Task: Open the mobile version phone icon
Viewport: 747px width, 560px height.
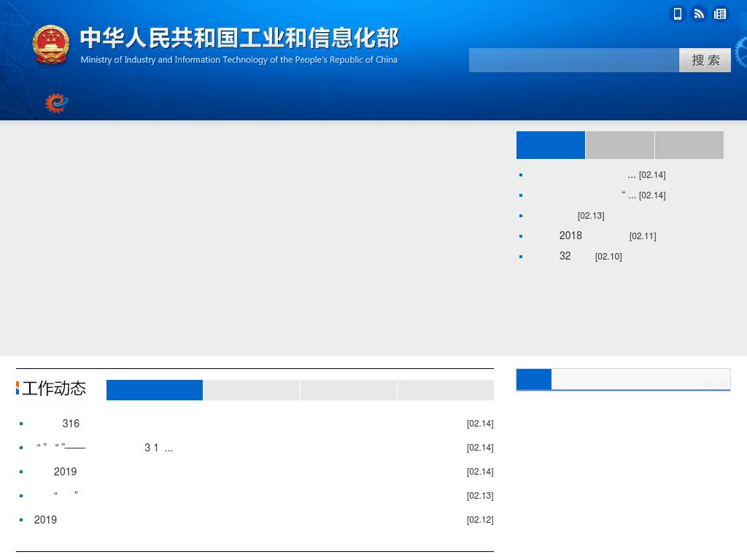Action: (x=677, y=14)
